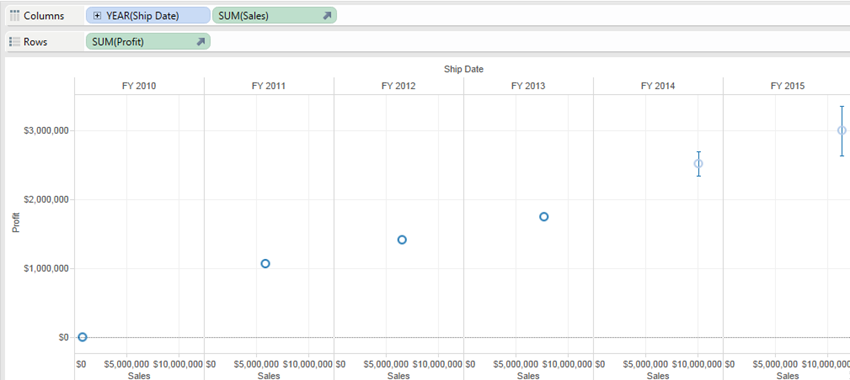Click the Sales axis title under FY 2010
Screen dimensions: 850x380
pyautogui.click(x=139, y=376)
